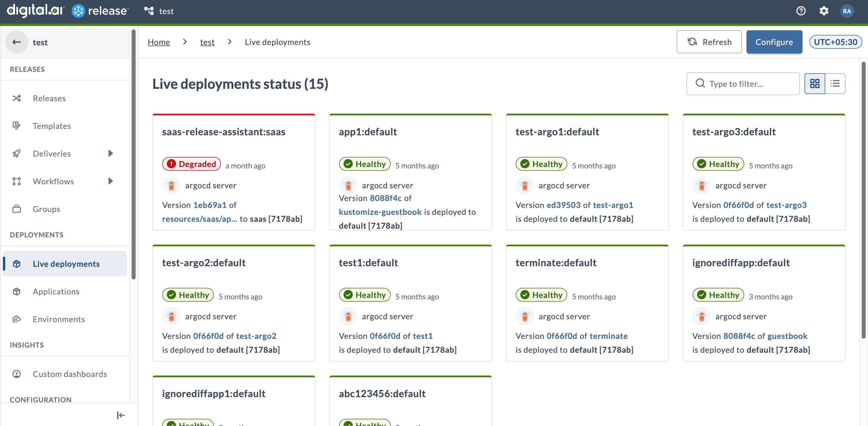Viewport: 868px width, 426px height.
Task: Click the Releases shuffle icon
Action: point(16,98)
